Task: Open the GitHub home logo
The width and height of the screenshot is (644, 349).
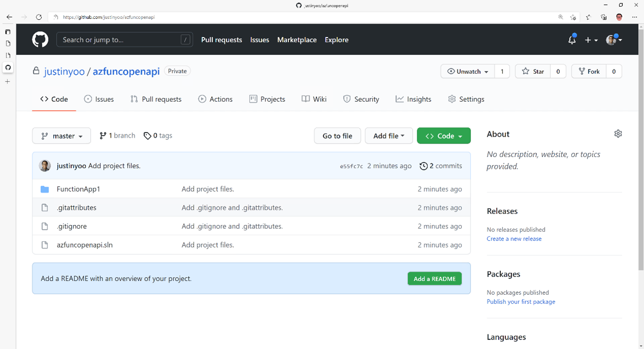Action: pyautogui.click(x=40, y=40)
